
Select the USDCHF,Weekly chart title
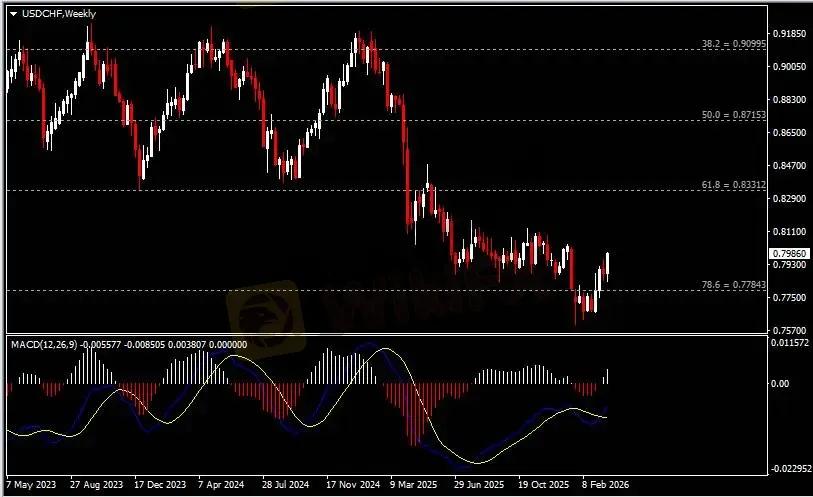[59, 14]
